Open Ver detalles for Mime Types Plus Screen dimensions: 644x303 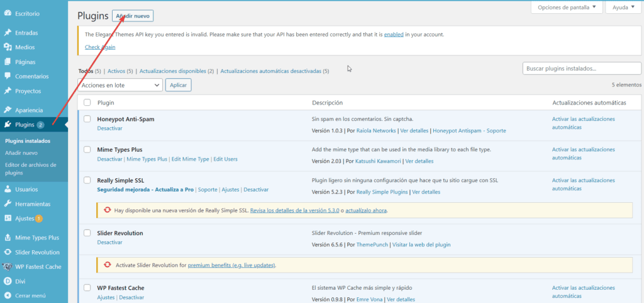coord(419,161)
